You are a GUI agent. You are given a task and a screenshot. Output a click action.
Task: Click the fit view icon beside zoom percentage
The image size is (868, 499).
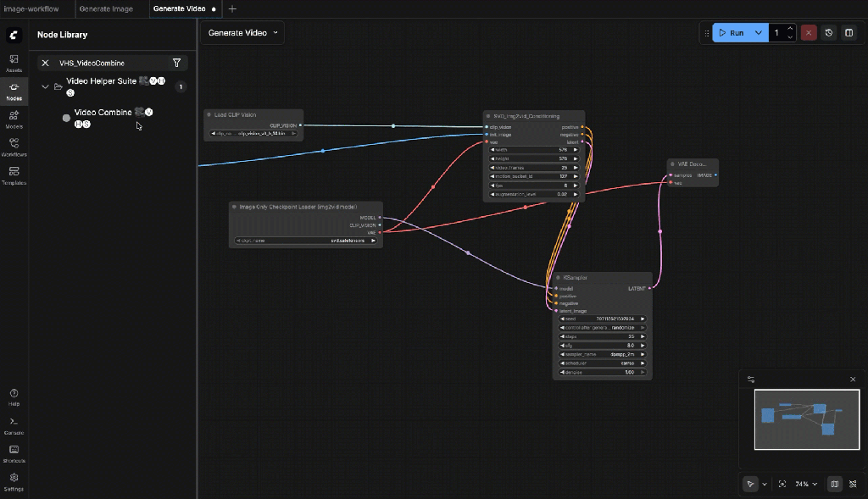(x=782, y=484)
